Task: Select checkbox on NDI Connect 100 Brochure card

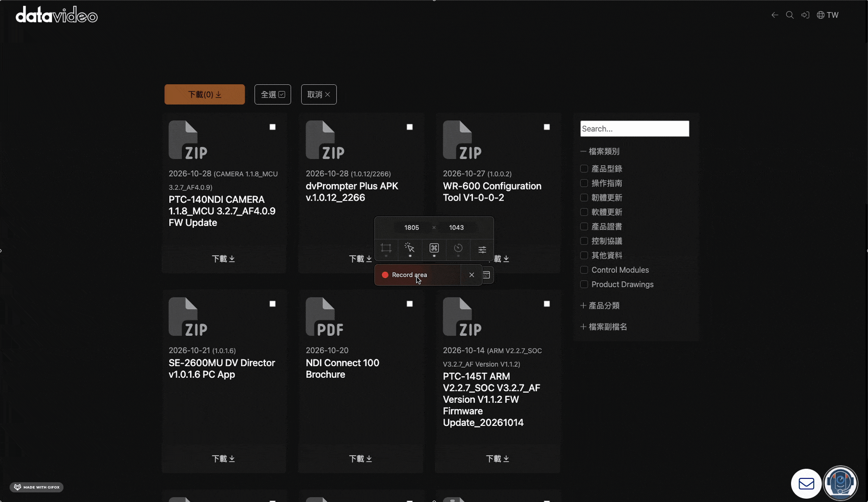Action: point(410,304)
